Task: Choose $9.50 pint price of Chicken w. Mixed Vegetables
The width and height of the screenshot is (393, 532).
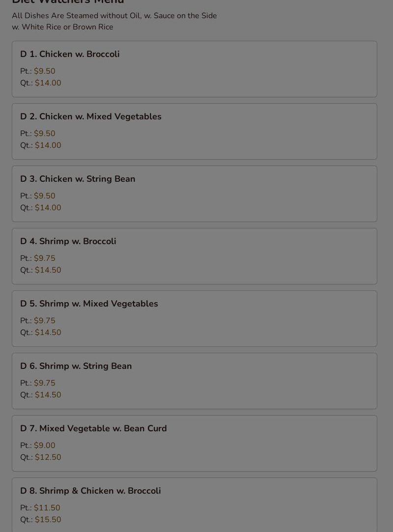Action: pyautogui.click(x=45, y=133)
